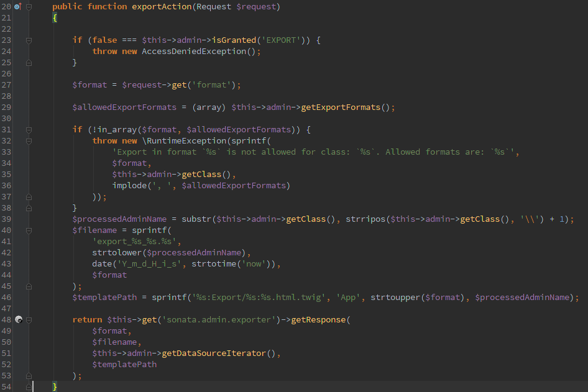The image size is (588, 392).
Task: Collapse the $filename sprintf call on line 40
Action: point(29,231)
